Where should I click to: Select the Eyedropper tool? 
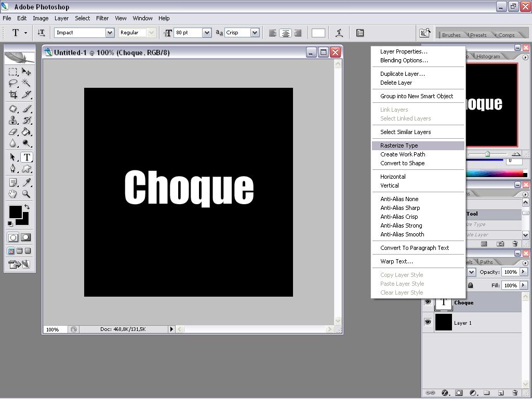coord(26,182)
